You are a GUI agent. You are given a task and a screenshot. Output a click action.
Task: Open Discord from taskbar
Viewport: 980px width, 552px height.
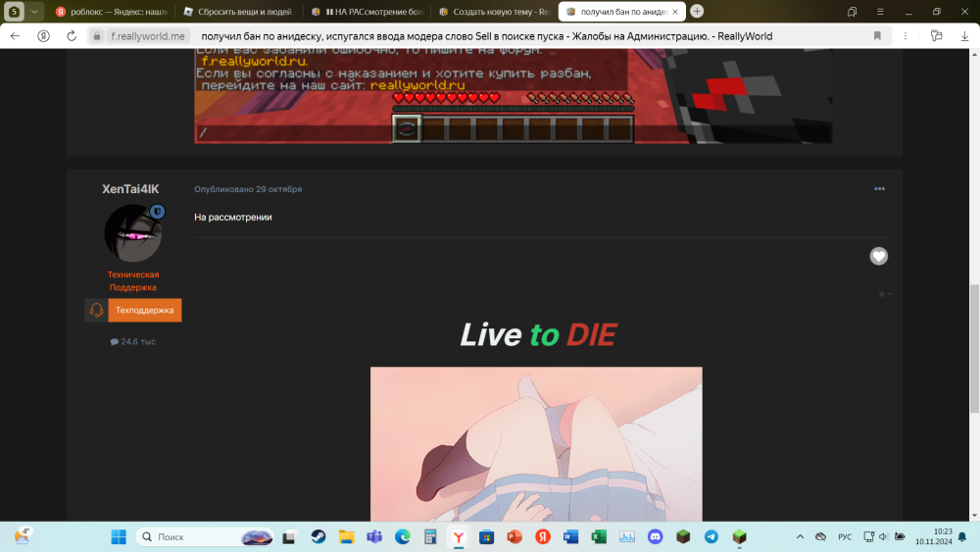(655, 536)
